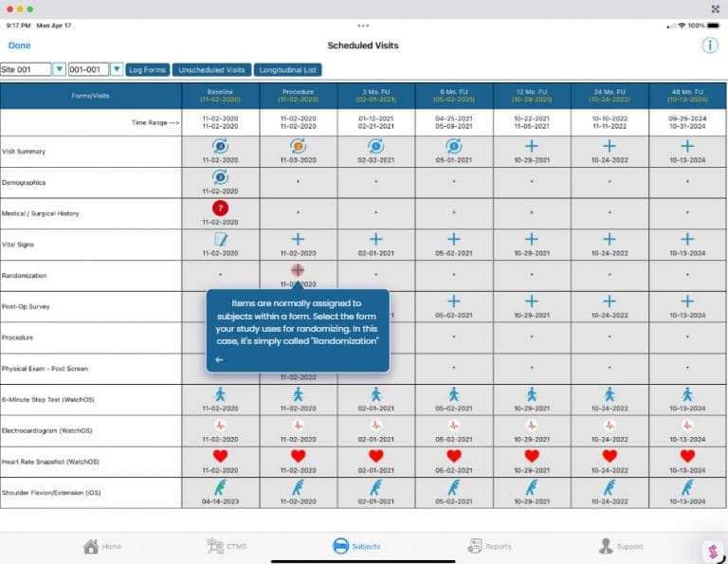This screenshot has height=564, width=728.
Task: Click the Site 001 field
Action: (26, 69)
